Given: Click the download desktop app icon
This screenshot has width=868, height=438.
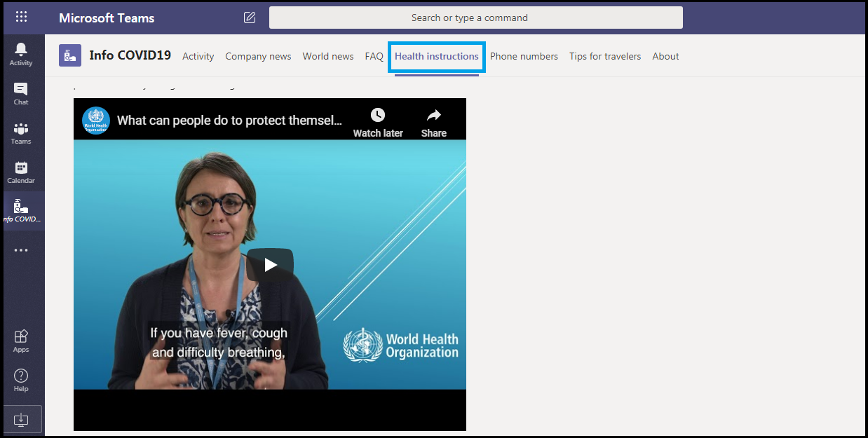Looking at the screenshot, I should tap(21, 419).
